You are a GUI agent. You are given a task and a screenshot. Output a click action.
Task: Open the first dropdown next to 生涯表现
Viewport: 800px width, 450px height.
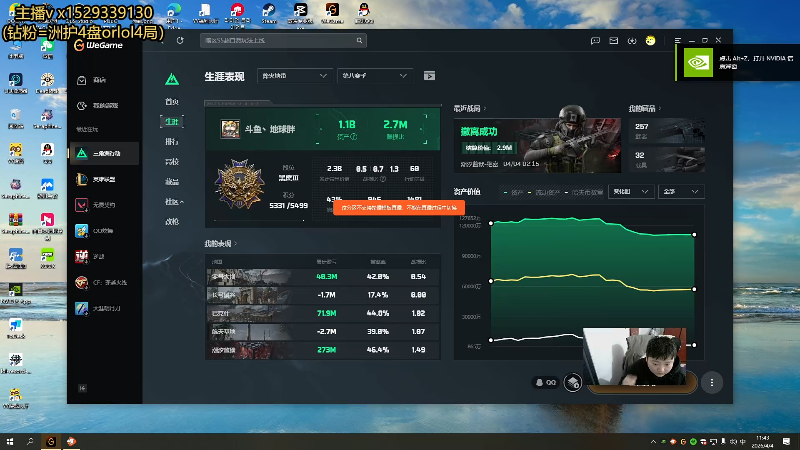pos(294,76)
